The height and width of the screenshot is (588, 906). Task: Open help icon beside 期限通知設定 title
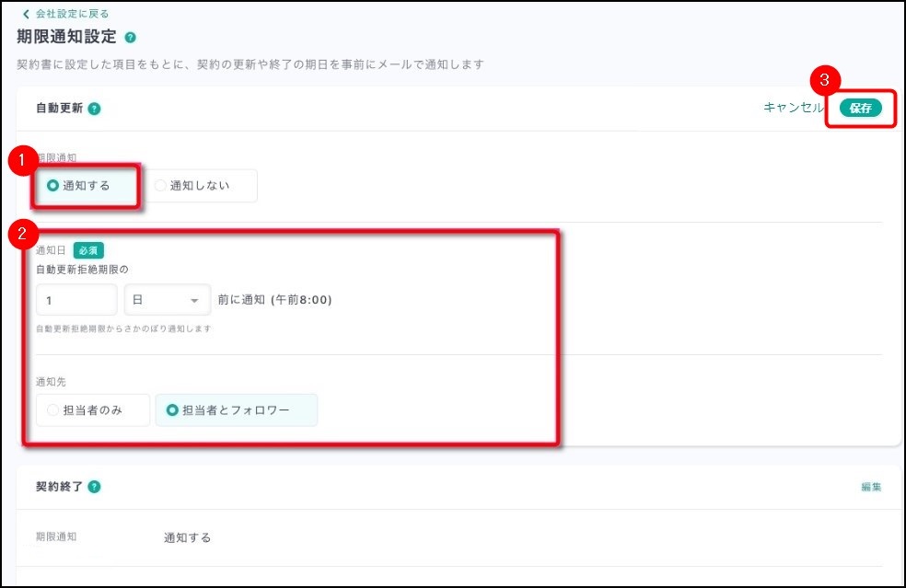point(130,38)
